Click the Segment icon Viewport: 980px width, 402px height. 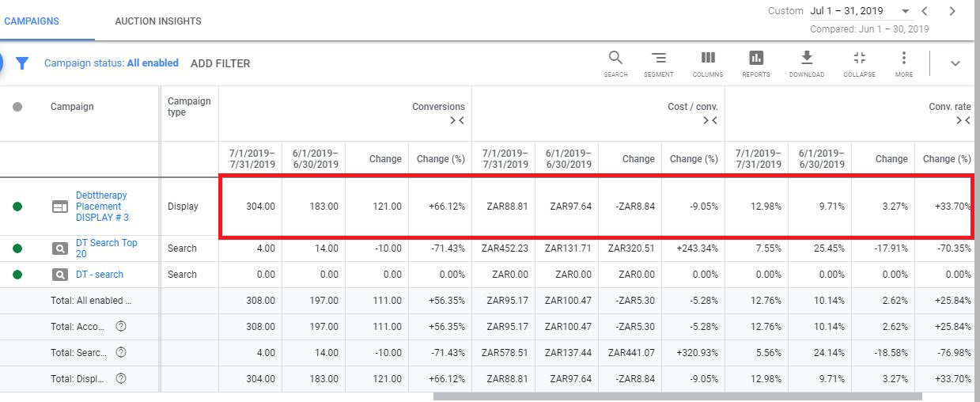pyautogui.click(x=658, y=59)
